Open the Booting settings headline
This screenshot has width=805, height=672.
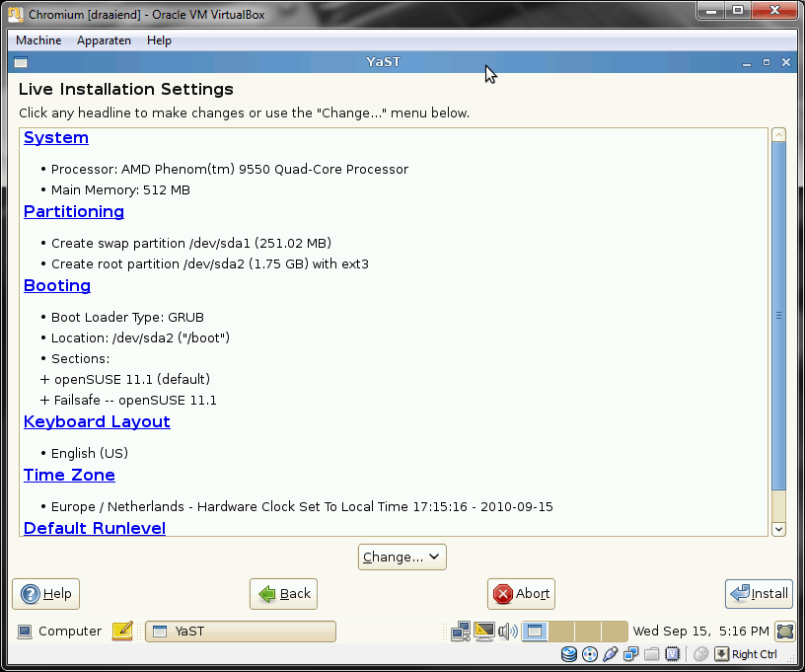tap(57, 285)
